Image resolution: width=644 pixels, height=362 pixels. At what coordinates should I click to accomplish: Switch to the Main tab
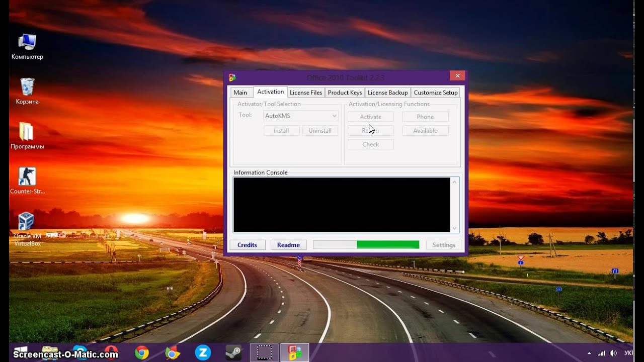(x=240, y=93)
